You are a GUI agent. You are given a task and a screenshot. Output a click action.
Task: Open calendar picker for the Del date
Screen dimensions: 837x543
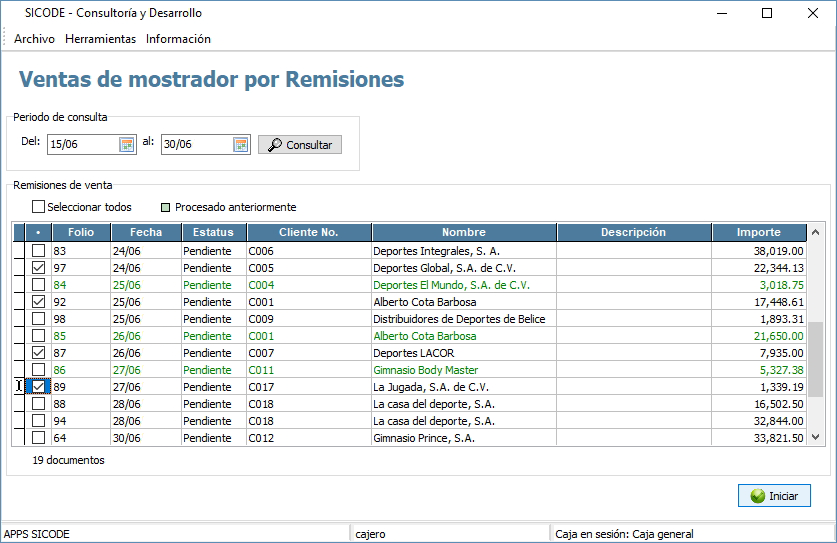coord(127,145)
